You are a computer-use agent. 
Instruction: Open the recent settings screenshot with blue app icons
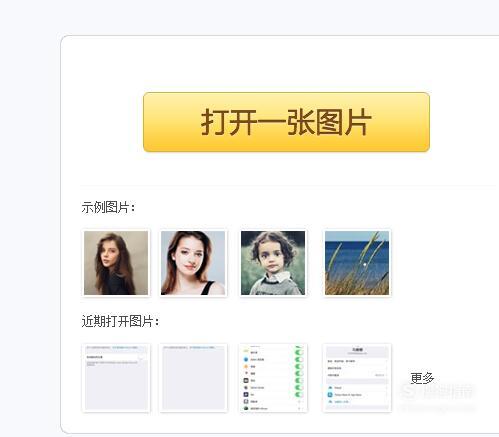coord(357,378)
